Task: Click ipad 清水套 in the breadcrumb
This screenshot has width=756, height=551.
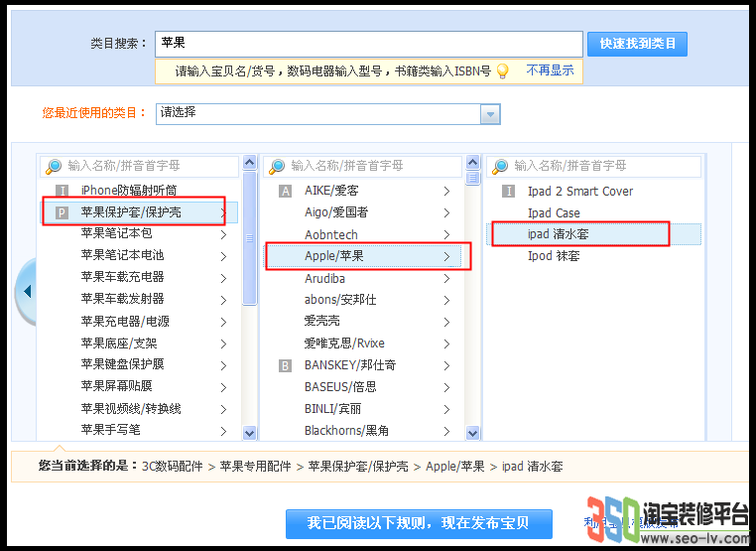Action: click(x=532, y=466)
